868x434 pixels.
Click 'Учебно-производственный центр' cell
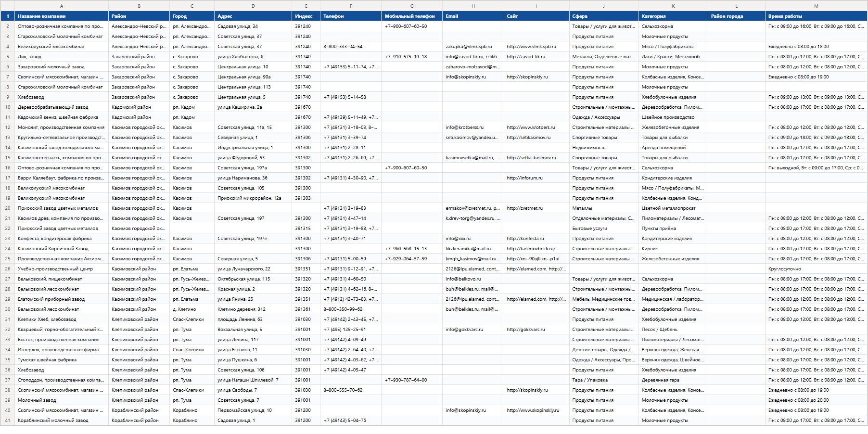(x=62, y=269)
